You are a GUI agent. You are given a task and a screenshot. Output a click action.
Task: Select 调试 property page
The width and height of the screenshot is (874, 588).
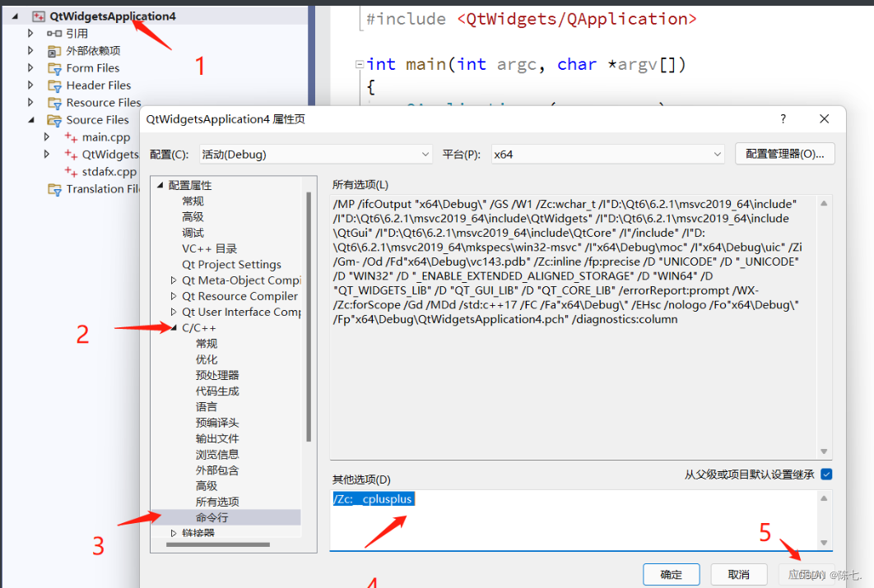point(193,233)
